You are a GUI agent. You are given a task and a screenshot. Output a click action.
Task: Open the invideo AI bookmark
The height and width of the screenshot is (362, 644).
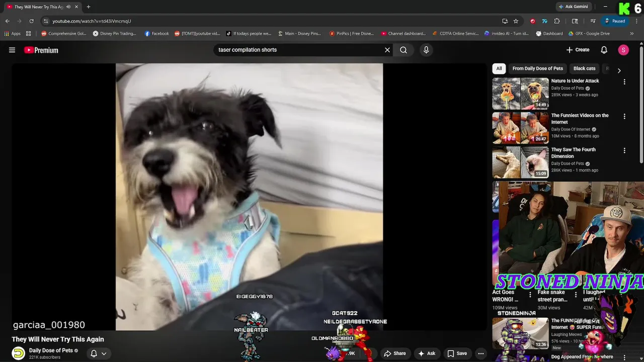[x=506, y=34]
